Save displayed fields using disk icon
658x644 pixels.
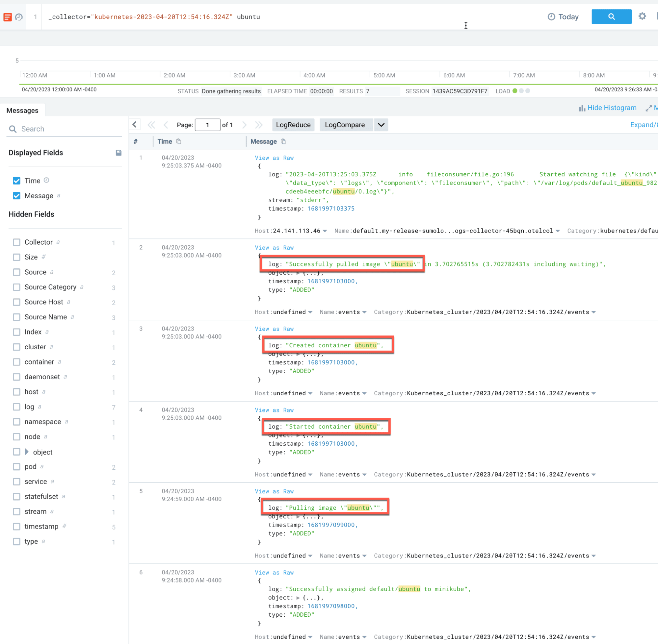coord(118,153)
